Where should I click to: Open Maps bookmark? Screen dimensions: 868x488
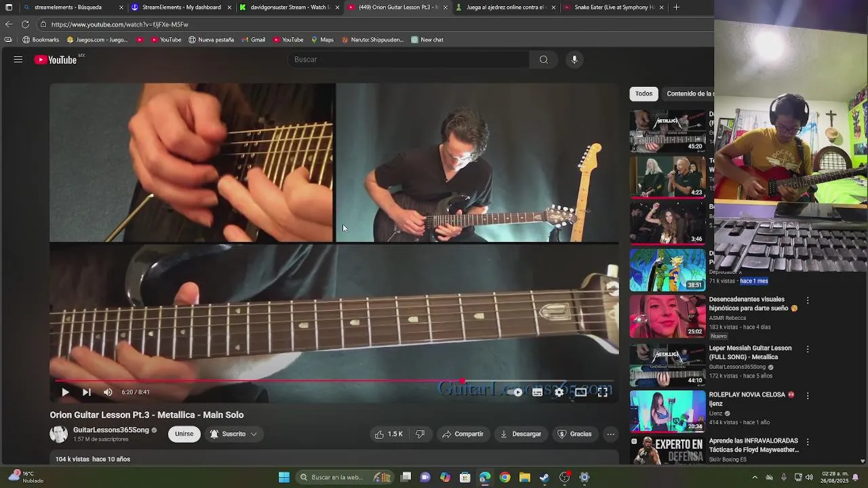[x=322, y=40]
